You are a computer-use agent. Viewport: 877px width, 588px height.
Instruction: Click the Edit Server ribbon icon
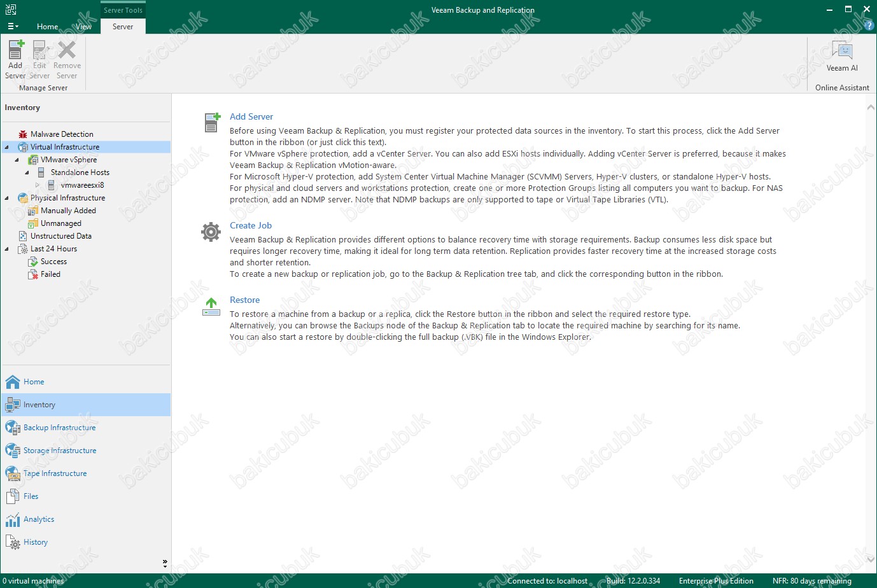pyautogui.click(x=40, y=50)
